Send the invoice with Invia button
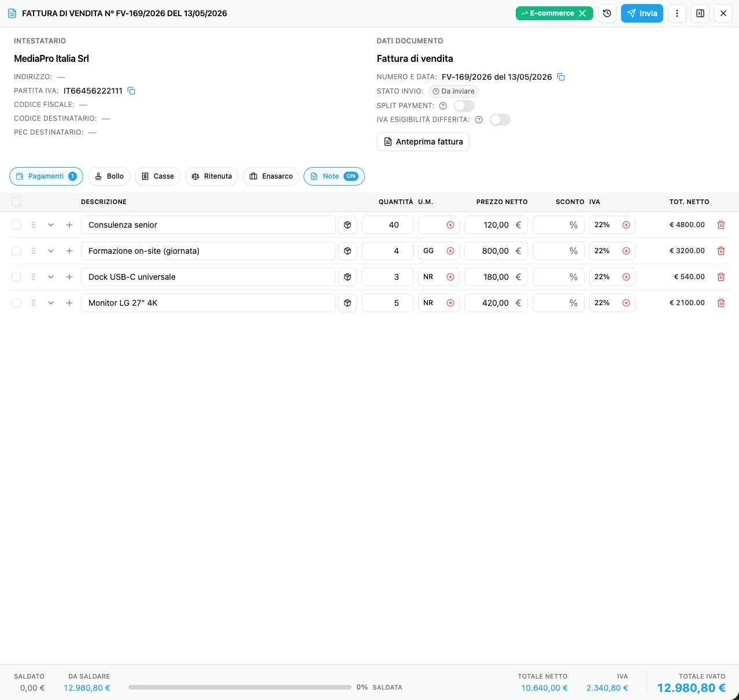 (x=642, y=13)
